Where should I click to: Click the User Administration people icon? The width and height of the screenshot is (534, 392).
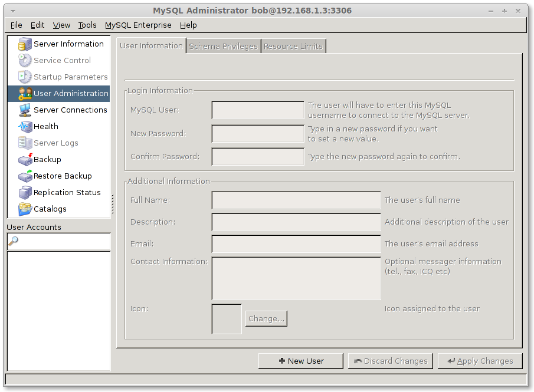(25, 94)
